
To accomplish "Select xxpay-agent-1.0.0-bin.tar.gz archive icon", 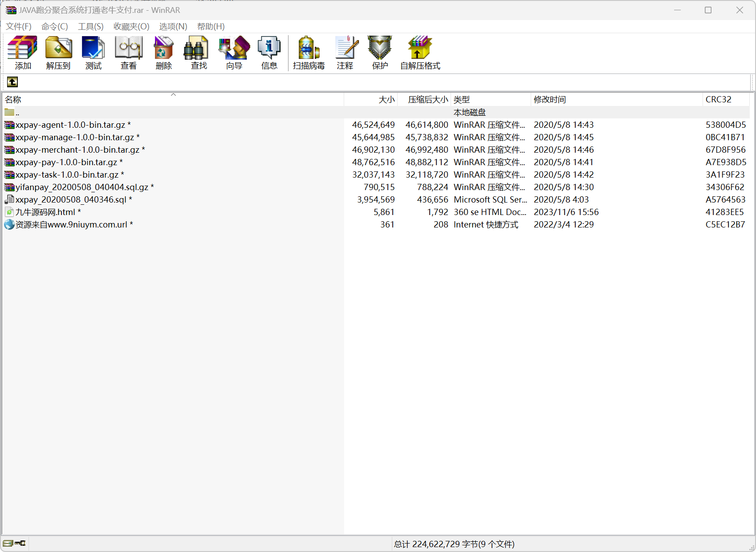I will [x=9, y=125].
